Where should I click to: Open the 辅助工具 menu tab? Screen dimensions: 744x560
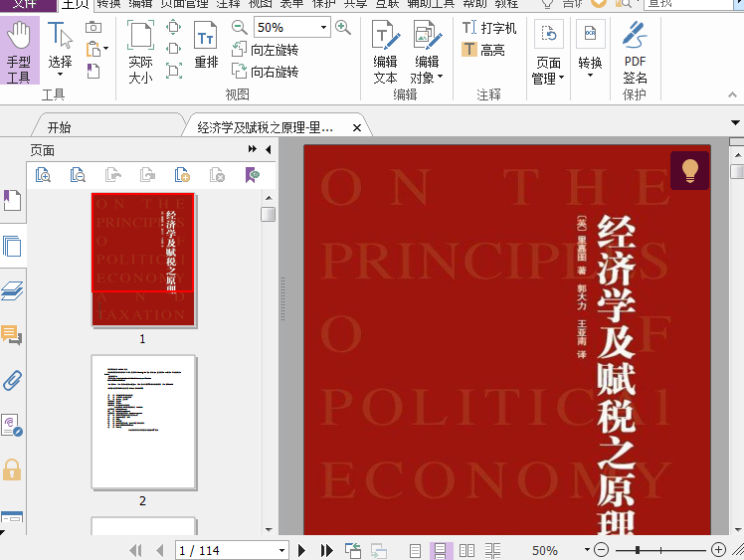point(431,4)
